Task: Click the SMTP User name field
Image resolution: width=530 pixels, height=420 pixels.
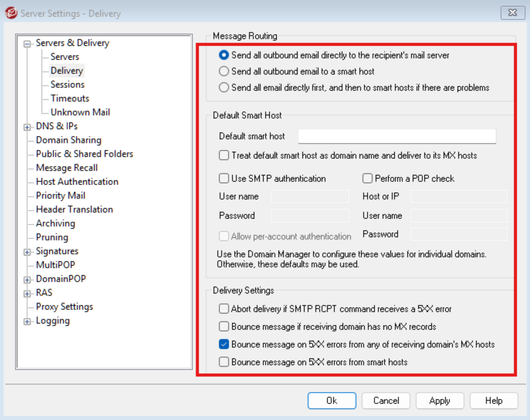Action: coord(310,196)
